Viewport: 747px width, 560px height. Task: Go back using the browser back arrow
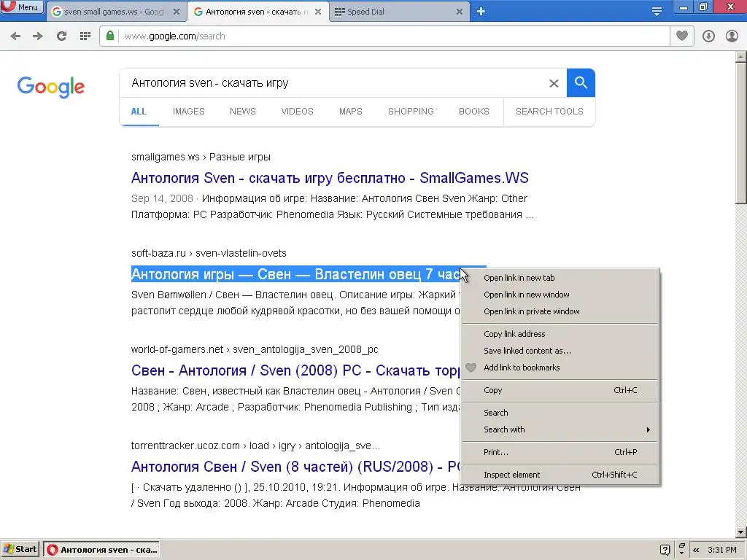(15, 36)
